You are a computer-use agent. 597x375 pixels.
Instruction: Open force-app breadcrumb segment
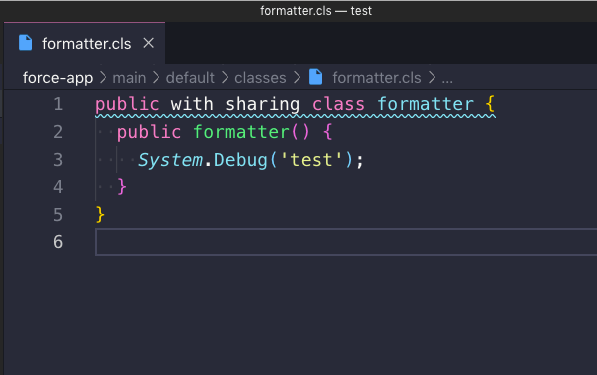click(x=58, y=78)
